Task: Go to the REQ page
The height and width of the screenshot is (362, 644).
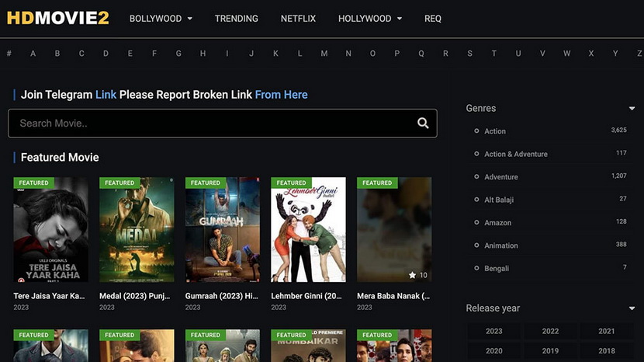Action: (x=432, y=19)
